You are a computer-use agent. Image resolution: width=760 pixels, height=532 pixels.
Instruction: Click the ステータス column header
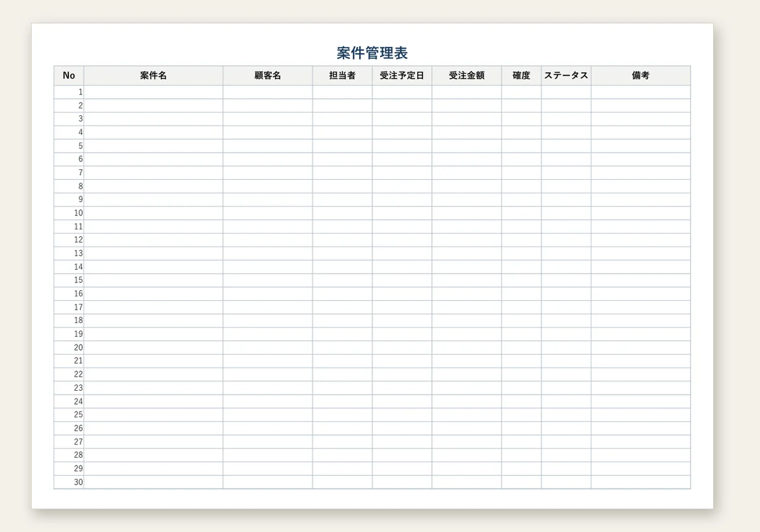pyautogui.click(x=566, y=75)
